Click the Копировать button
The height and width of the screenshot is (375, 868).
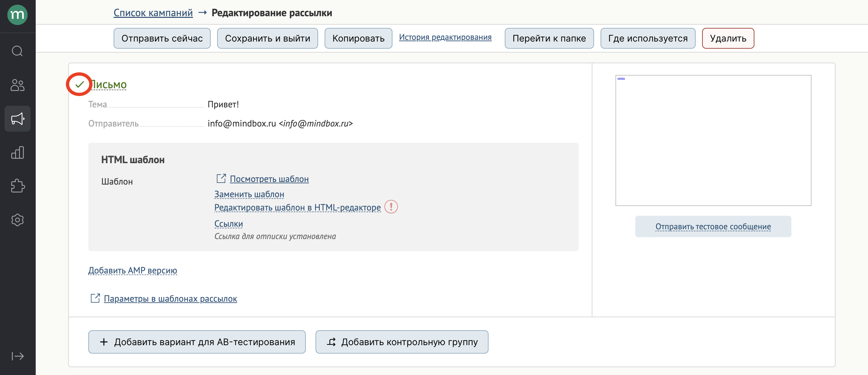click(x=358, y=38)
